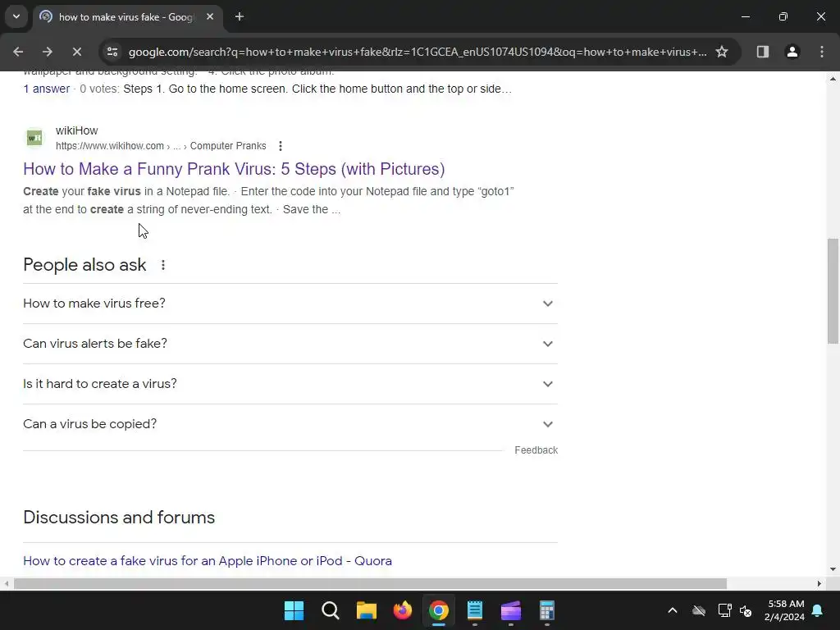Click the vertical scrollbar down arrow
This screenshot has height=630, width=840.
pos(833,569)
